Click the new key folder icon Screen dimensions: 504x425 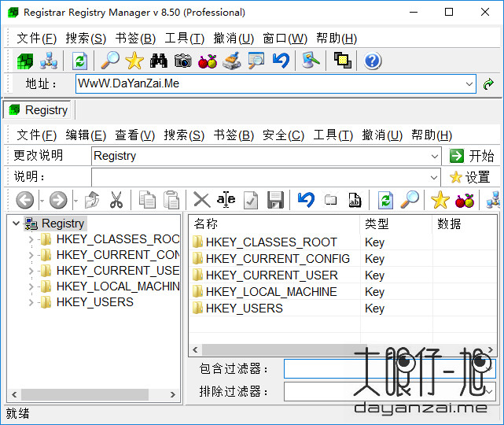pos(330,200)
